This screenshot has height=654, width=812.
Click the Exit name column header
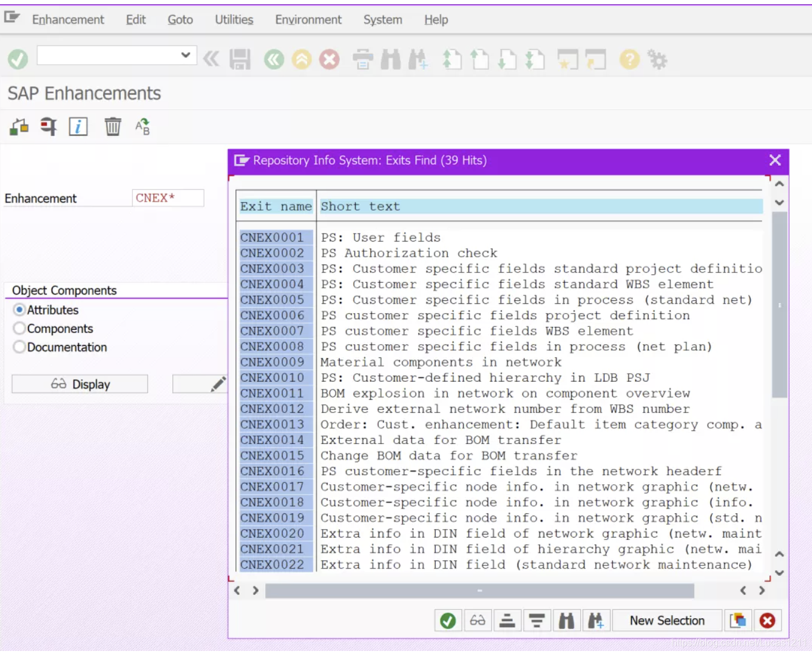pyautogui.click(x=276, y=206)
